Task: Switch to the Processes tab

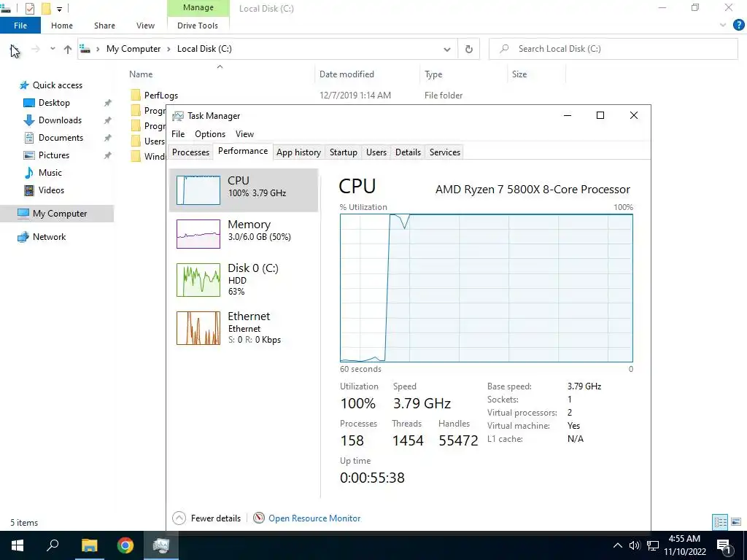Action: [x=190, y=152]
